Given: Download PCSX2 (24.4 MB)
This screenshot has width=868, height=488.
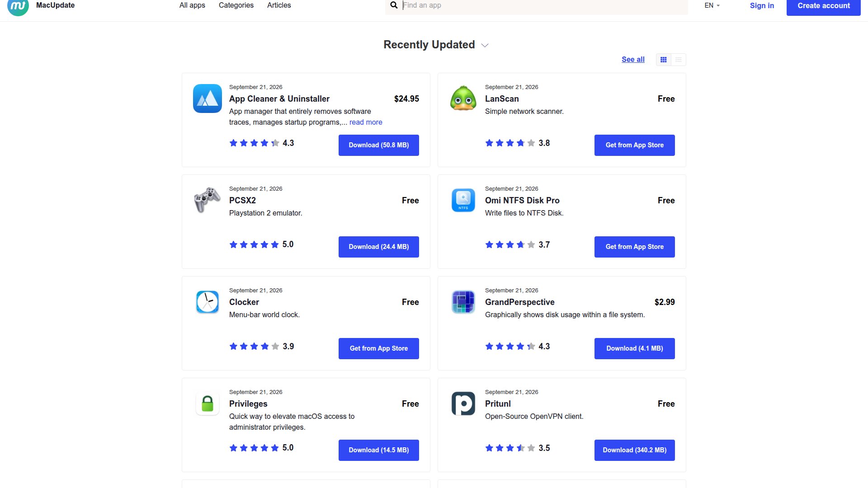Looking at the screenshot, I should 379,247.
